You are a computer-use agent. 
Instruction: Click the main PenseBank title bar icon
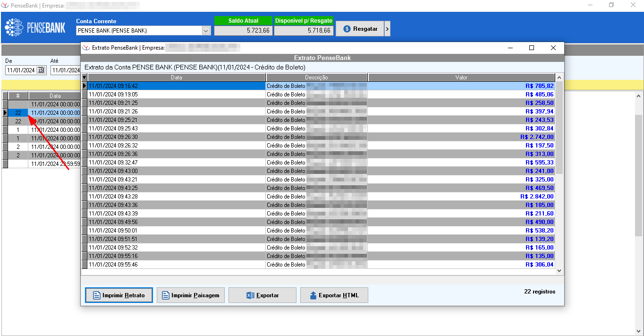(x=5, y=5)
